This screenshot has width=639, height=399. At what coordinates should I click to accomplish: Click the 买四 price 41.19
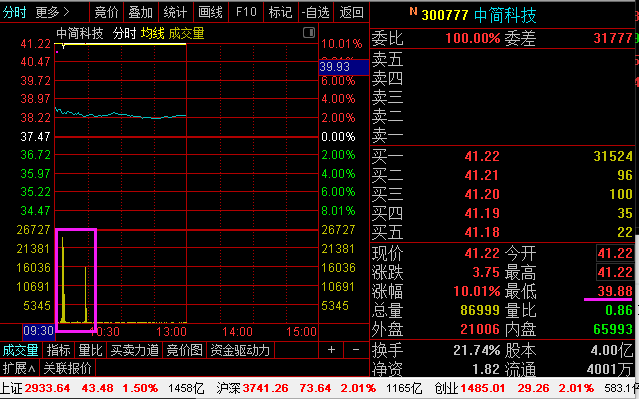tap(482, 213)
